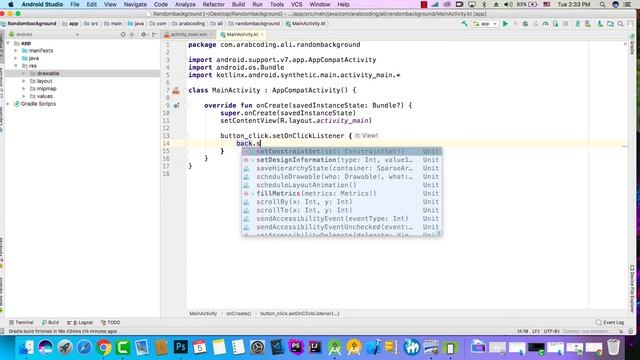Expand the mipmap folder
The height and width of the screenshot is (360, 640).
coord(24,89)
